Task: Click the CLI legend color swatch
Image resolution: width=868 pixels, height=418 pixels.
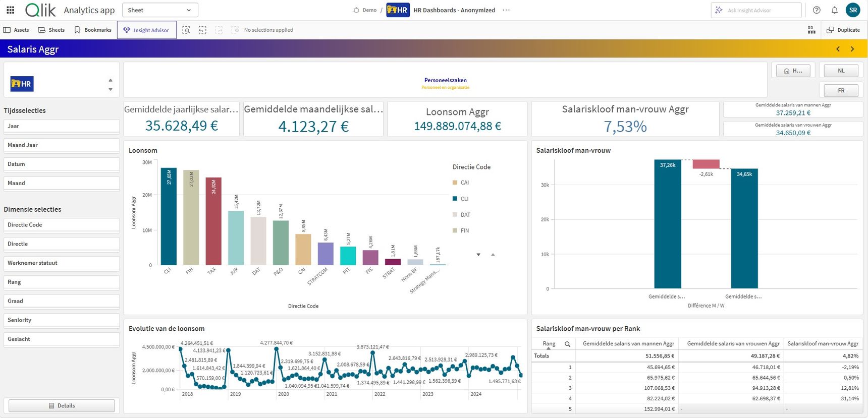Action: click(x=455, y=199)
